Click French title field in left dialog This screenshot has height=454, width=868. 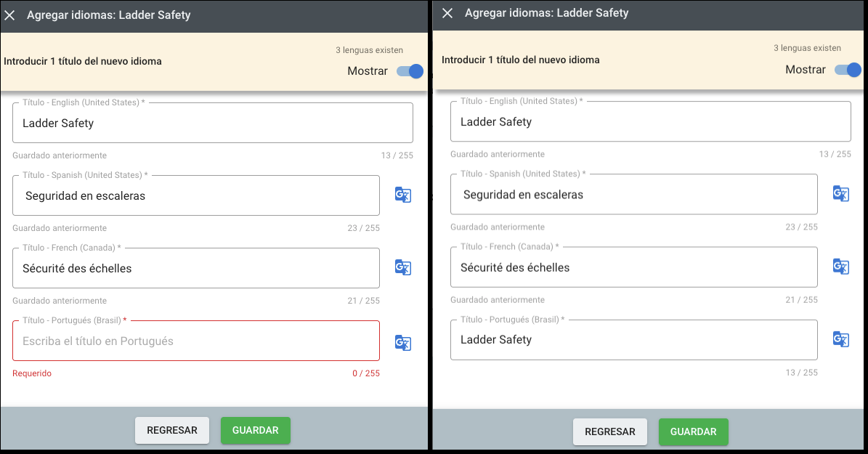coord(196,269)
